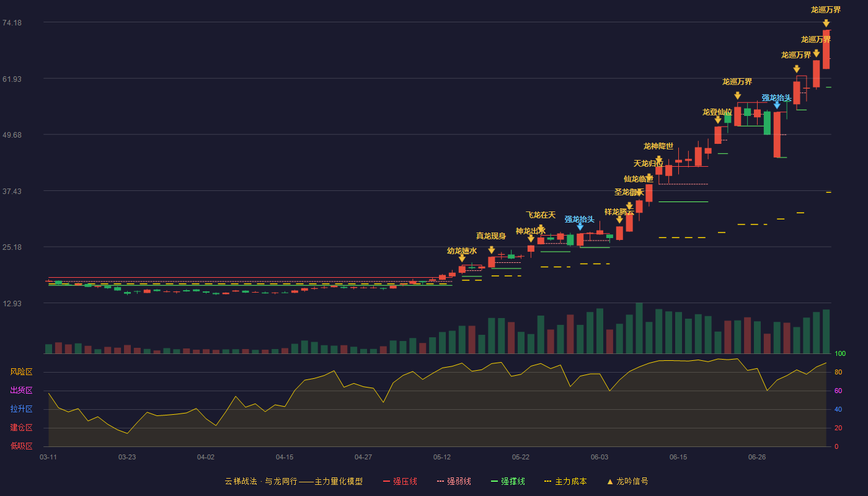
Task: Click the 25.18 price axis label
Action: pyautogui.click(x=12, y=247)
